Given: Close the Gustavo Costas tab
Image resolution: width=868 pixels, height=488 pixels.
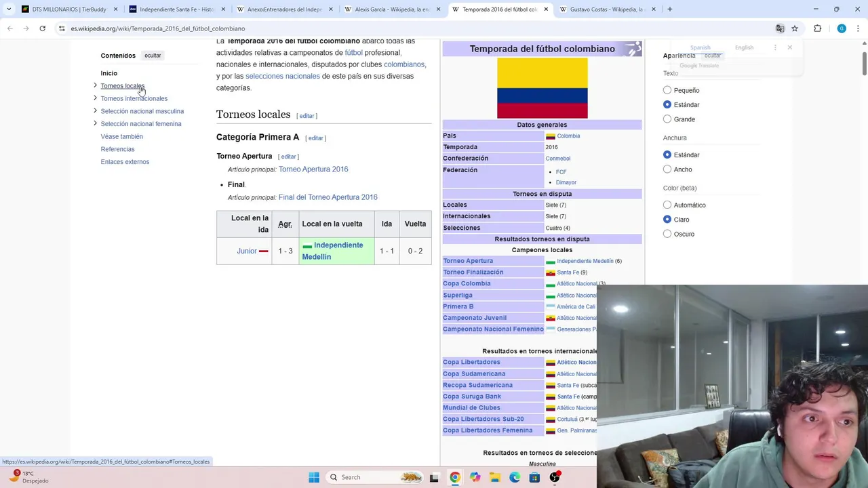Looking at the screenshot, I should [654, 9].
